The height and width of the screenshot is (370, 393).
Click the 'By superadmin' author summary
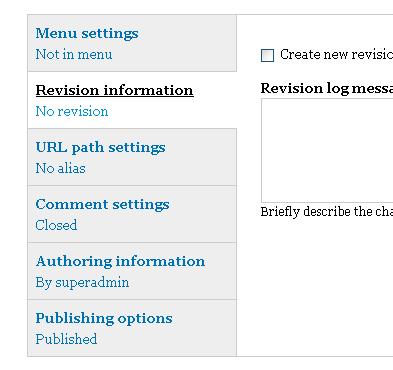tap(82, 283)
